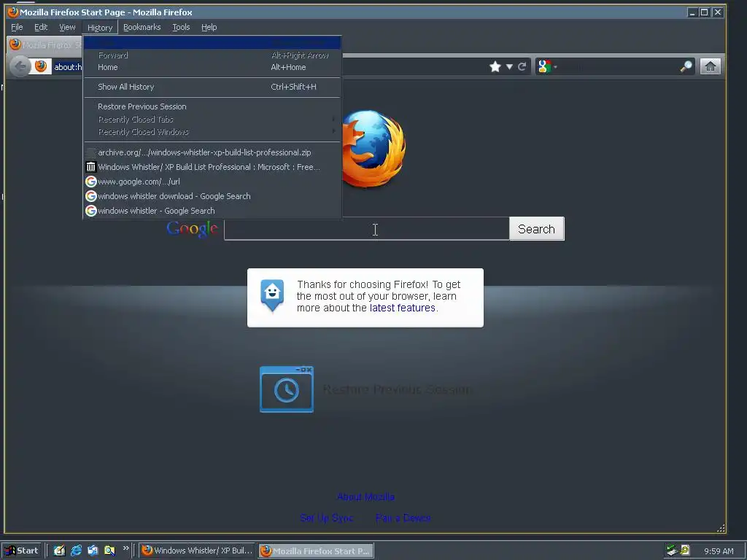Open www.google.com/.../url history entry
The image size is (747, 560).
click(x=212, y=182)
